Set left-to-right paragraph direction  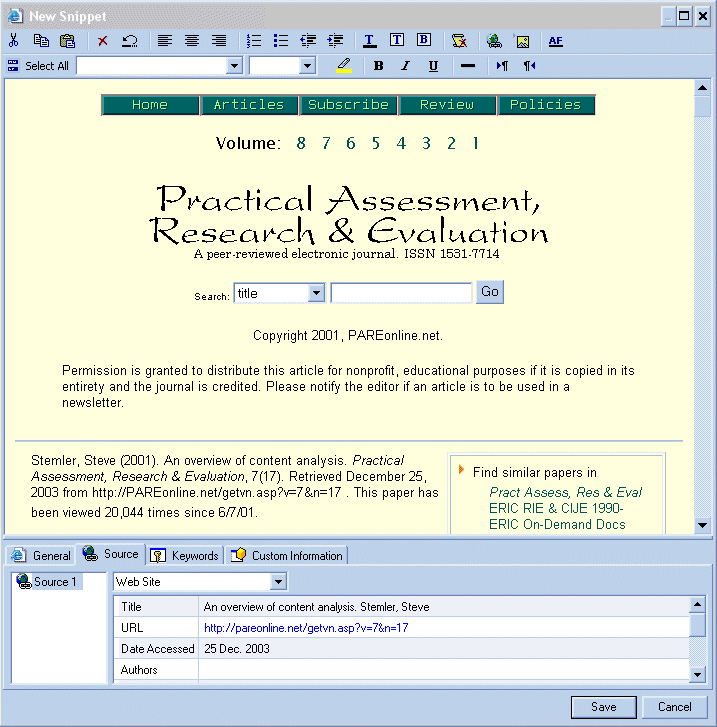(502, 66)
